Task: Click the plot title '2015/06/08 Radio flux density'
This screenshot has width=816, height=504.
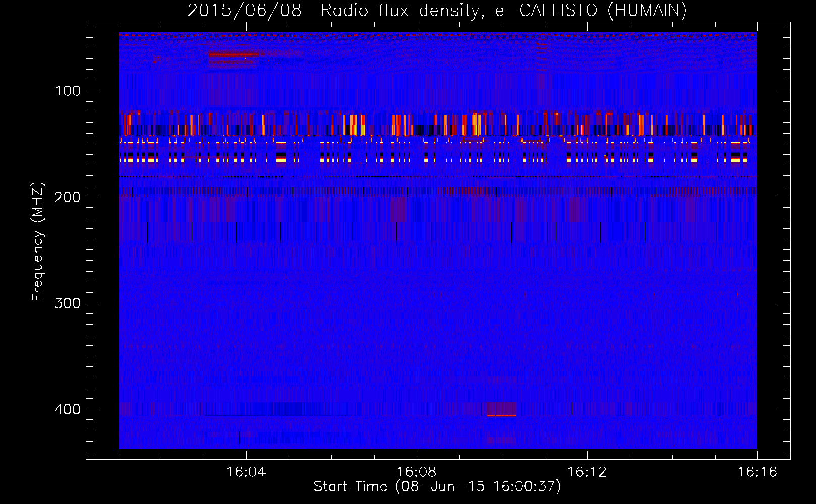Action: point(333,10)
